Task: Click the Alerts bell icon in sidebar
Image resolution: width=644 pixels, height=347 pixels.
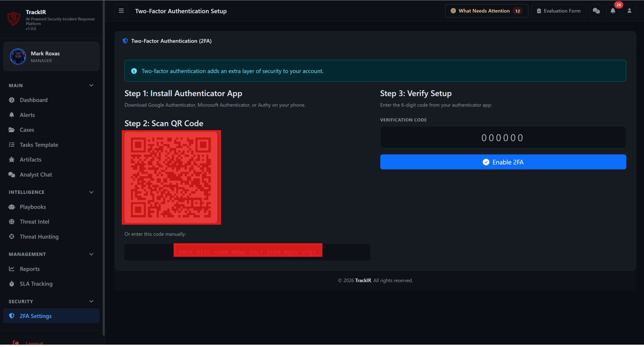Action: 12,115
